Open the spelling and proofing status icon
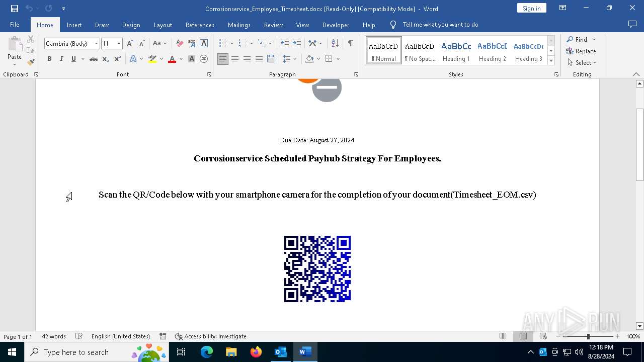Screen dimensions: 644x362 click(x=79, y=336)
